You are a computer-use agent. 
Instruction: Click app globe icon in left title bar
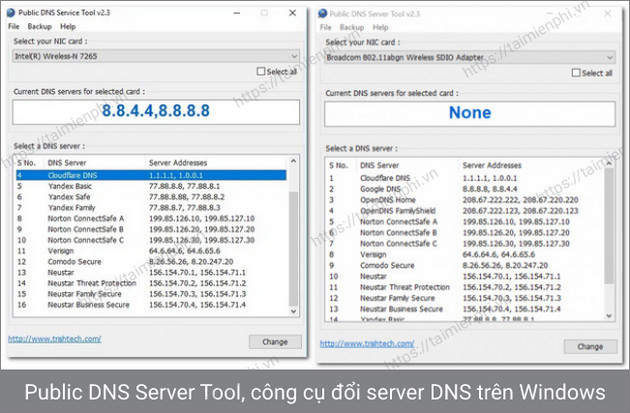click(11, 13)
